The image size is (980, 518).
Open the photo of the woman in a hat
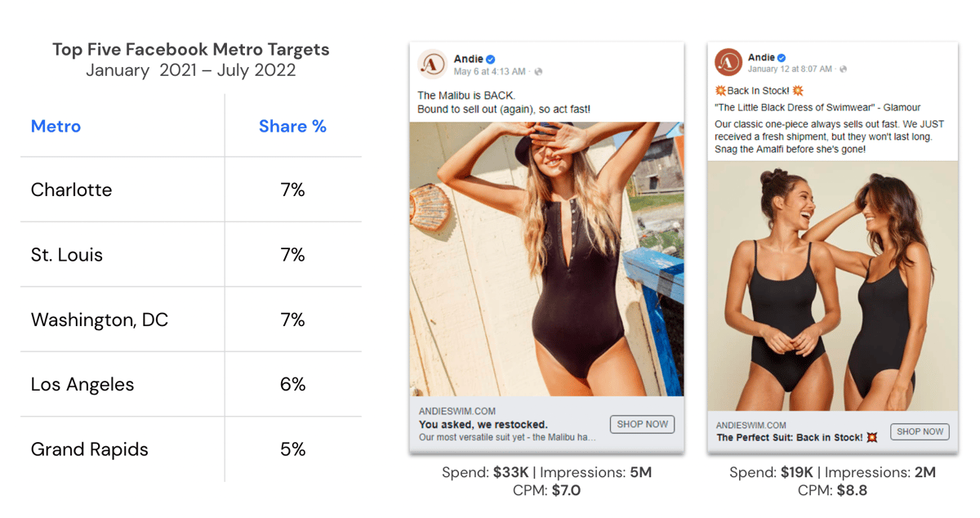[546, 259]
